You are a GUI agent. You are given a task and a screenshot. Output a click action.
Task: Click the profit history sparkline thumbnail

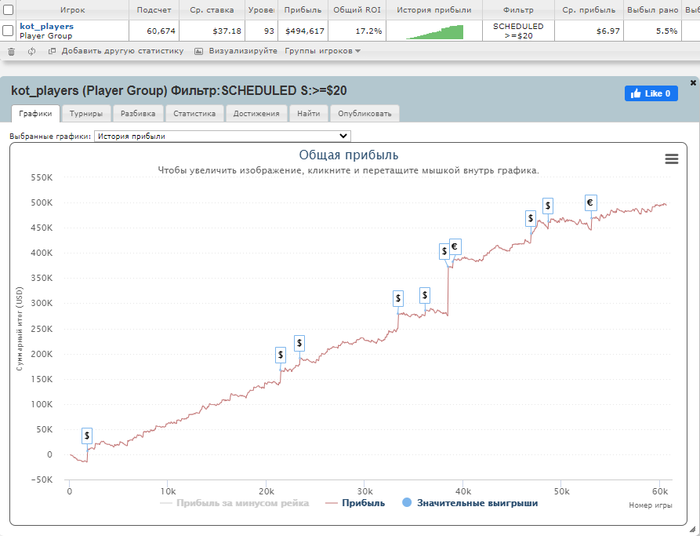(x=434, y=32)
